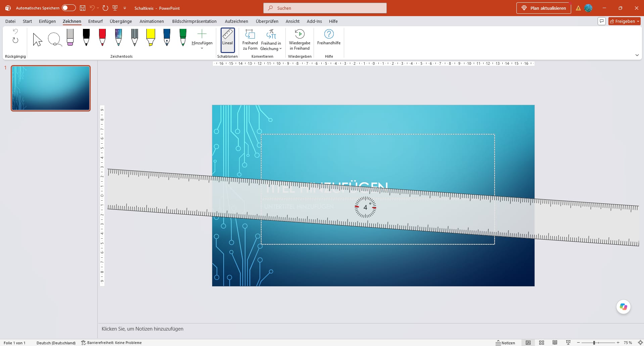The image size is (644, 346).
Task: Undo in the Rückgängig group
Action: point(15,31)
